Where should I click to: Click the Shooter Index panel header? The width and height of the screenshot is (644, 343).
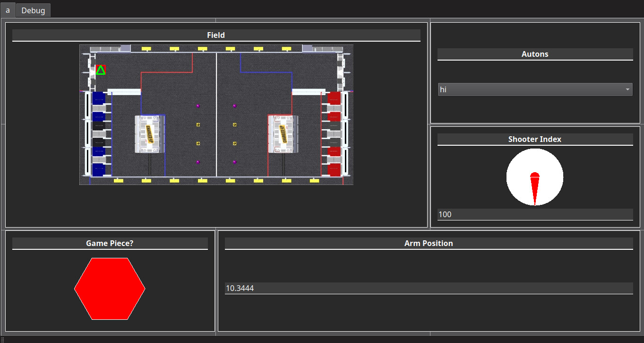click(534, 139)
